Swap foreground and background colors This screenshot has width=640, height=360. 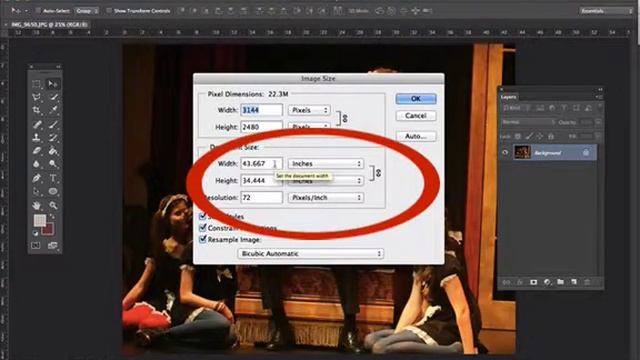click(52, 217)
